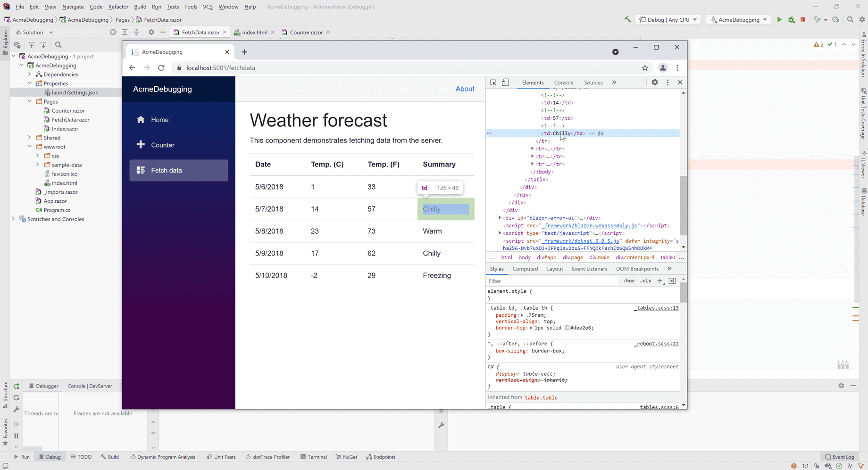Expand the Shared folder node
Image resolution: width=868 pixels, height=470 pixels.
pyautogui.click(x=30, y=138)
